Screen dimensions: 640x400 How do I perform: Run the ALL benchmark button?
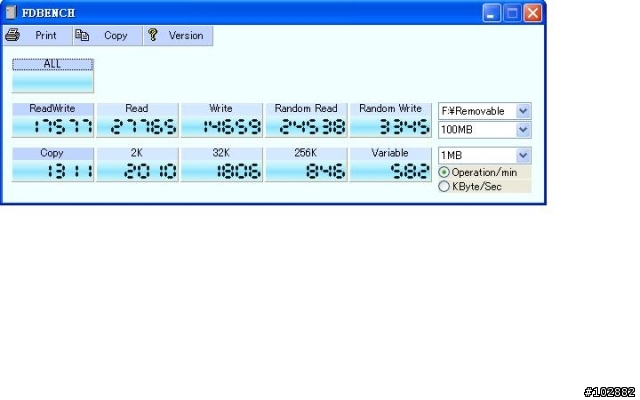[x=53, y=76]
